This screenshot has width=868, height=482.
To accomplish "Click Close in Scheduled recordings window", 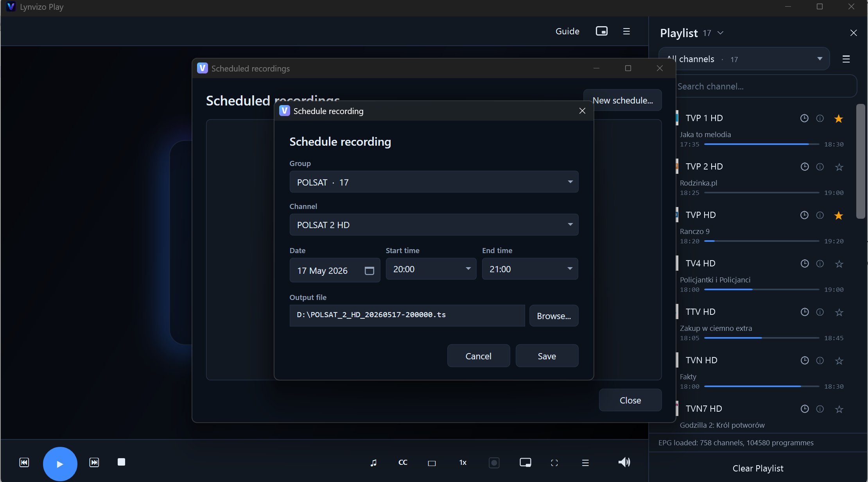I will point(630,400).
